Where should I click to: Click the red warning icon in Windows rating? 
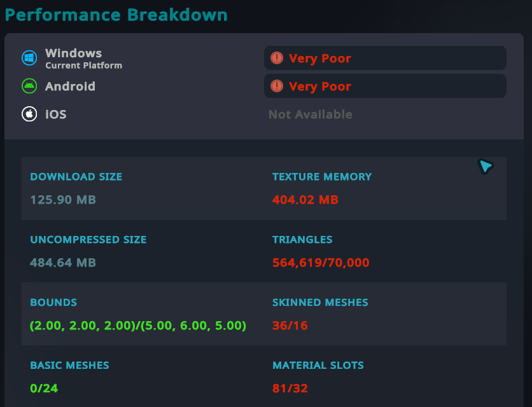click(277, 58)
